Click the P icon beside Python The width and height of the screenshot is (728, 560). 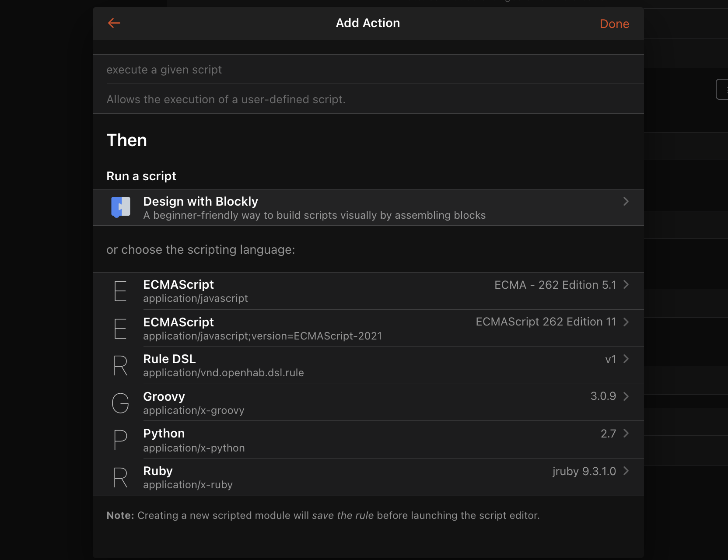[120, 440]
